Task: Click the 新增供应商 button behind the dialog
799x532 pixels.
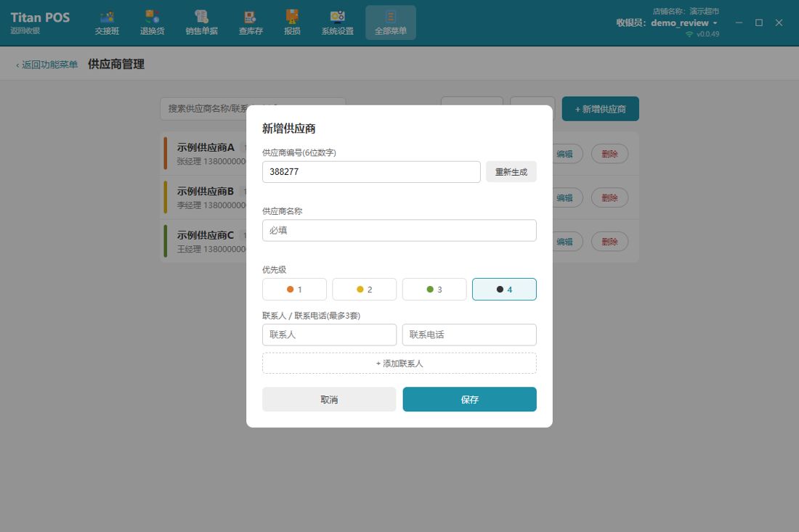Action: coord(600,109)
